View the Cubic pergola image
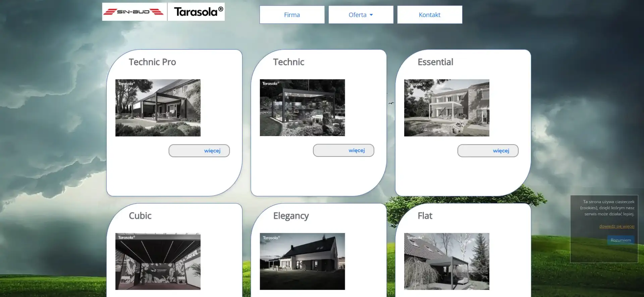644x297 pixels. pyautogui.click(x=158, y=261)
